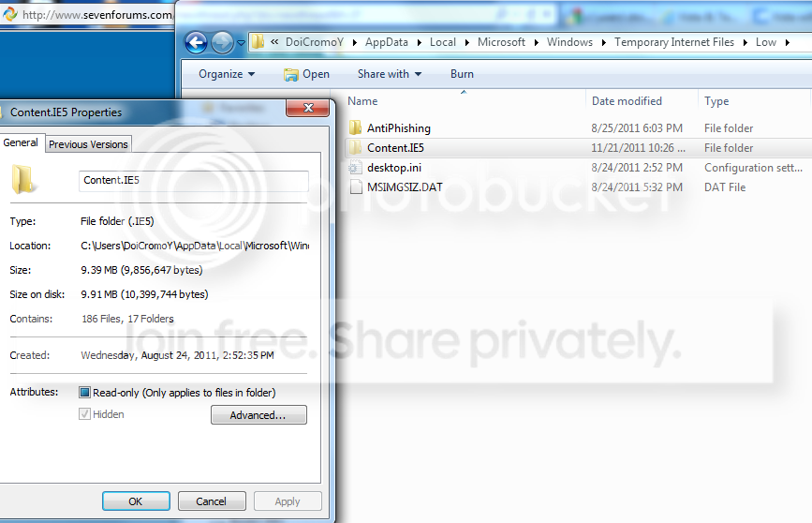Click the OK button

coord(136,501)
